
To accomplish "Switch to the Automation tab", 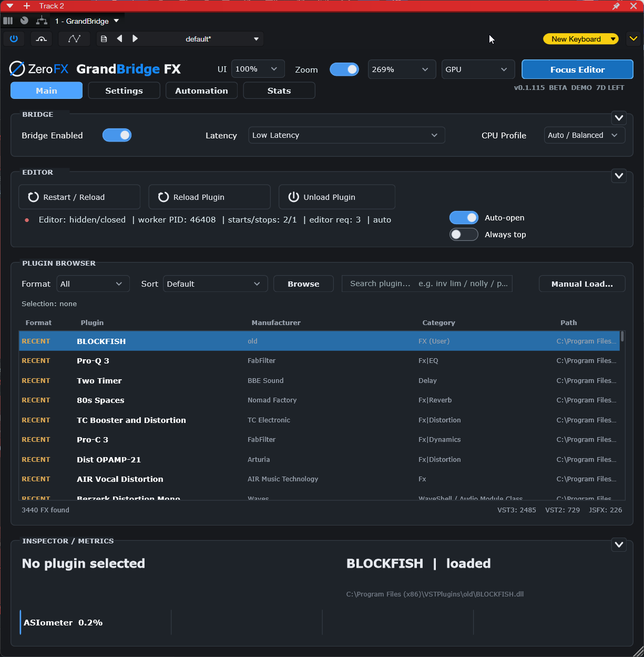I will point(201,90).
